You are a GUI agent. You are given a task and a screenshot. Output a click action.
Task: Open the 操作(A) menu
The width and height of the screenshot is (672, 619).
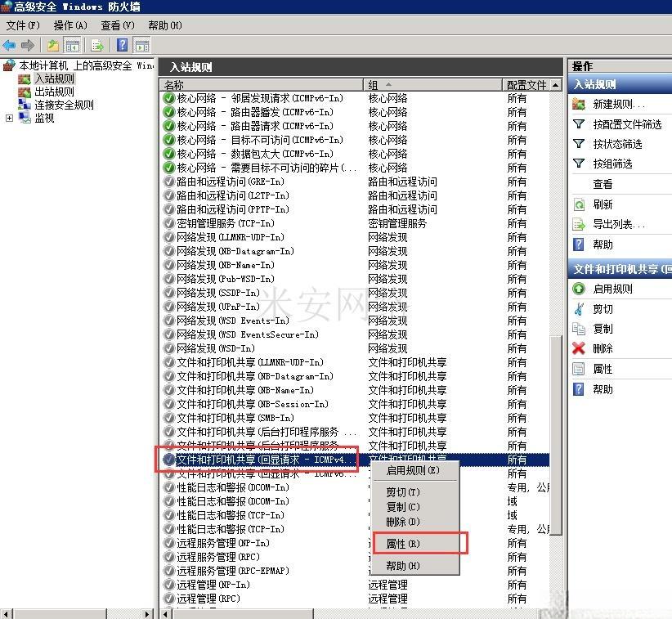[x=70, y=25]
